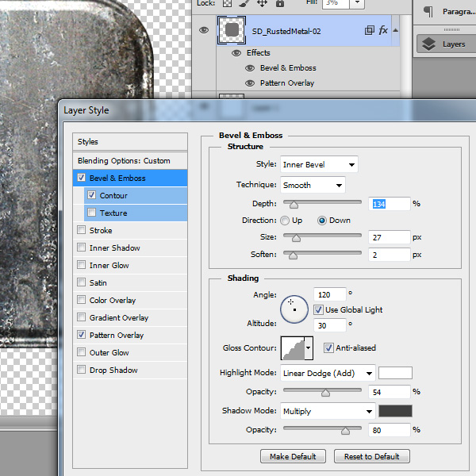
Task: Select Styles in Layer Style list
Action: pos(130,141)
